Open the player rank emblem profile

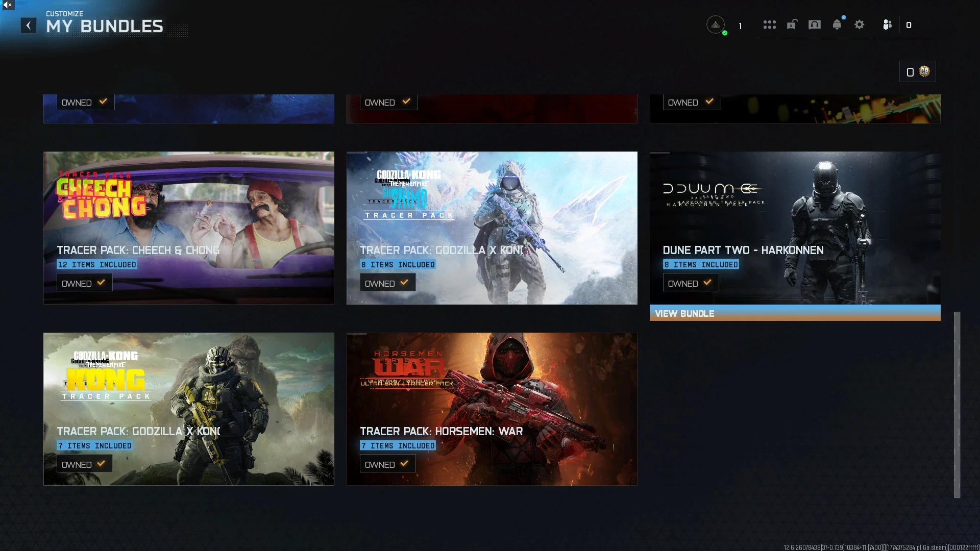[x=716, y=24]
